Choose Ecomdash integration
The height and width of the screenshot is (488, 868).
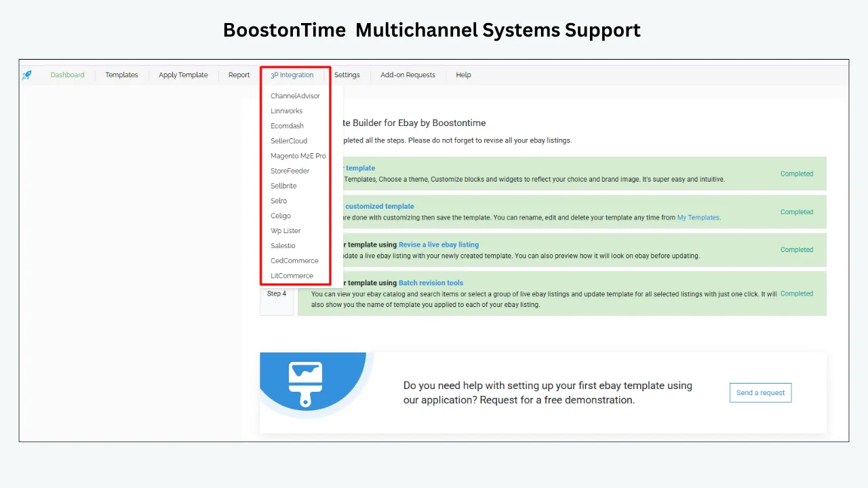coord(287,126)
